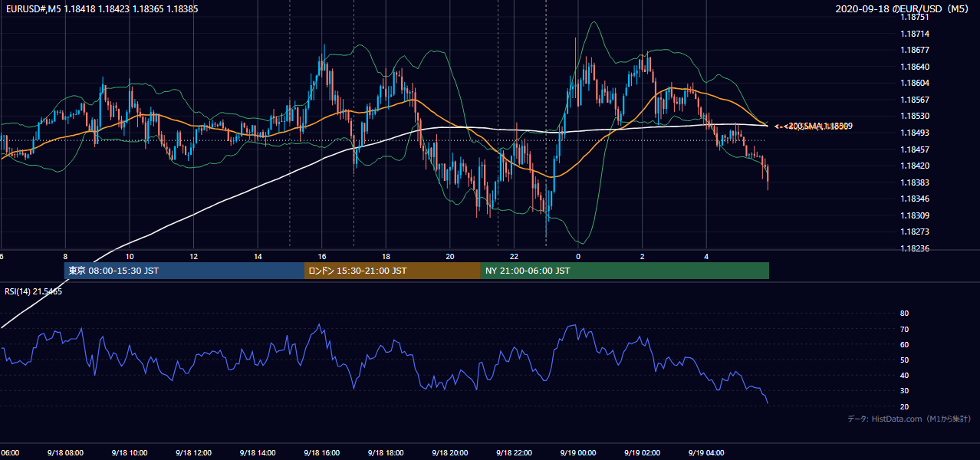Click the 9/18 20:00 bottom time label
Image resolution: width=980 pixels, height=460 pixels.
click(x=450, y=453)
